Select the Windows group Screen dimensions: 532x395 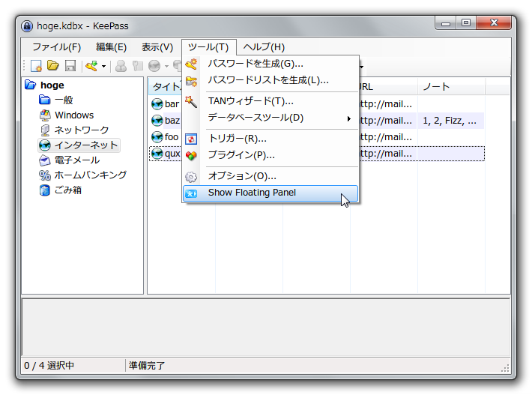point(74,115)
